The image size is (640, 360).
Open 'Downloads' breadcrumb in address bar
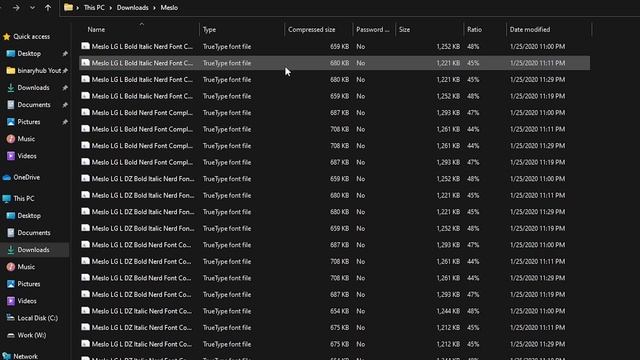(133, 8)
